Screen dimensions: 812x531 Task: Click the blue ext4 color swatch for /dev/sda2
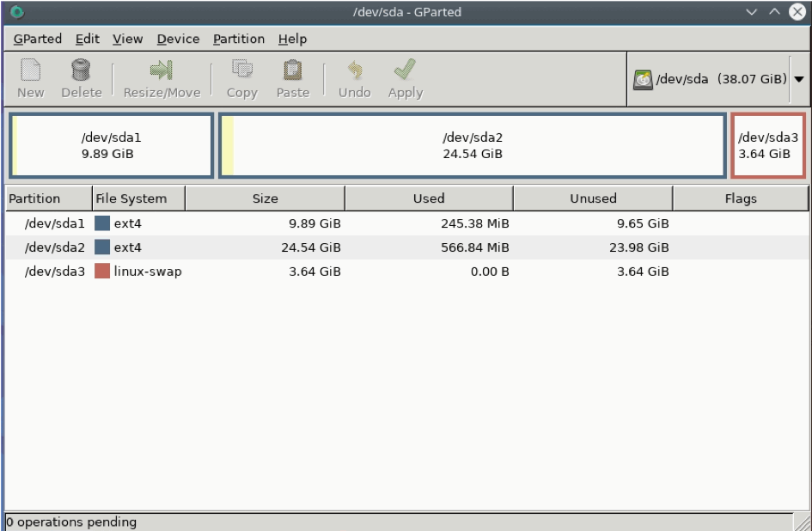coord(102,247)
